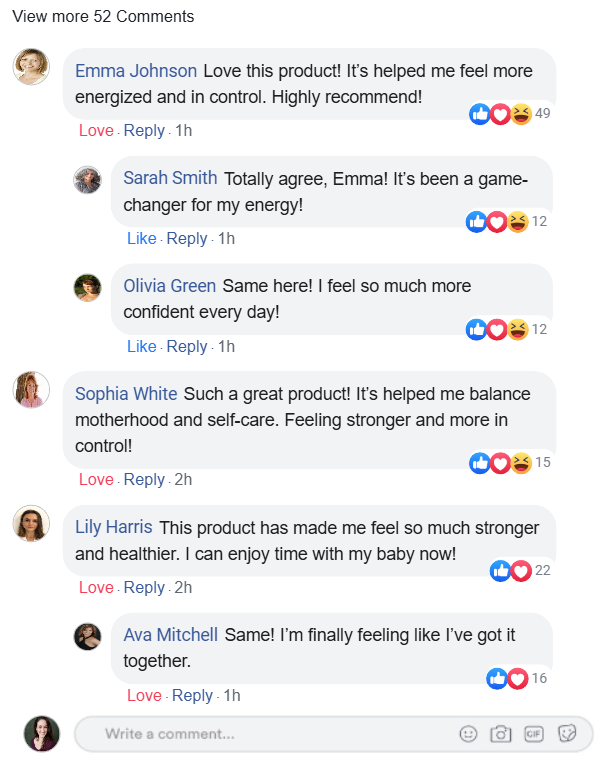Image resolution: width=607 pixels, height=763 pixels.
Task: Click camera icon to attach photo
Action: [500, 734]
